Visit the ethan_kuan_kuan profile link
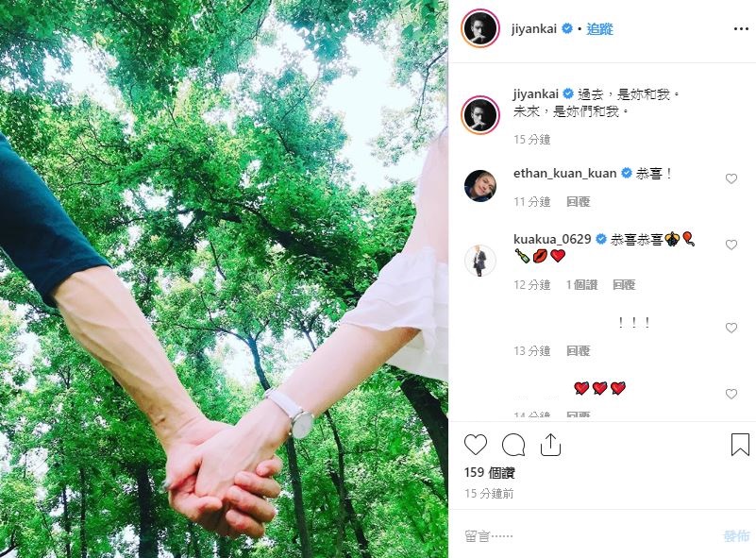Image resolution: width=756 pixels, height=558 pixels. pos(564,173)
